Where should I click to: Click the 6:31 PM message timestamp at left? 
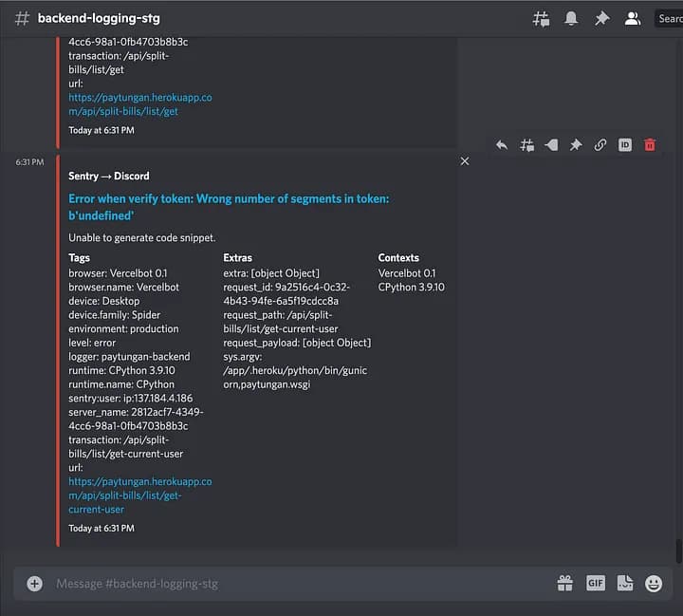(29, 162)
